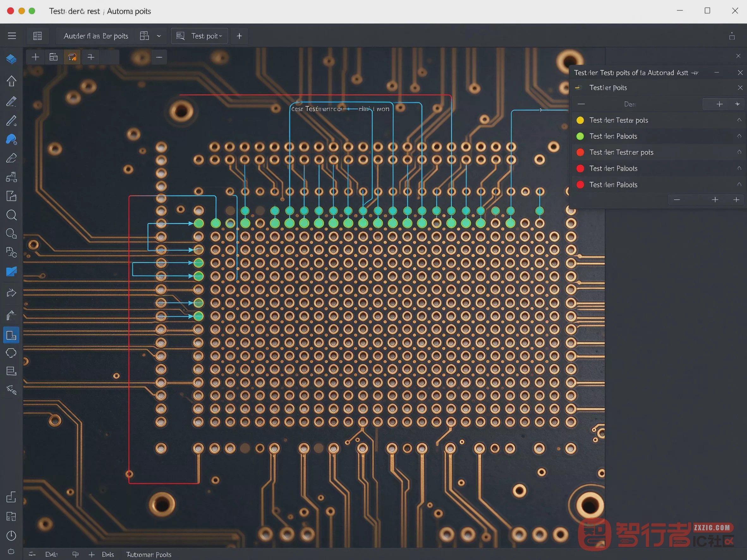Add a new tab with plus button
747x560 pixels.
pos(240,36)
